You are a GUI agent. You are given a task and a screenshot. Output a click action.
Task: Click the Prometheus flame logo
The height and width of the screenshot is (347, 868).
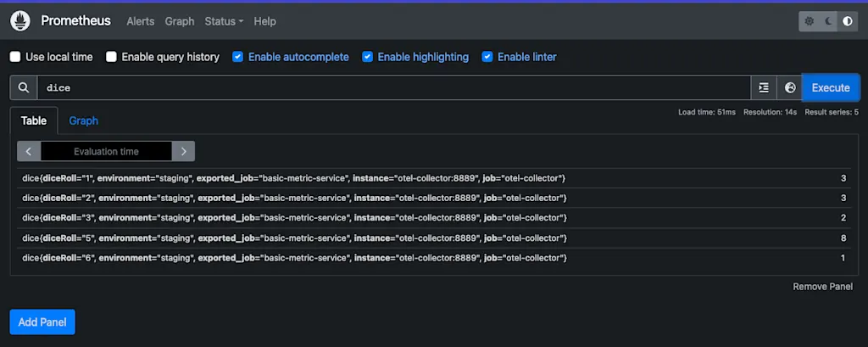click(x=20, y=21)
